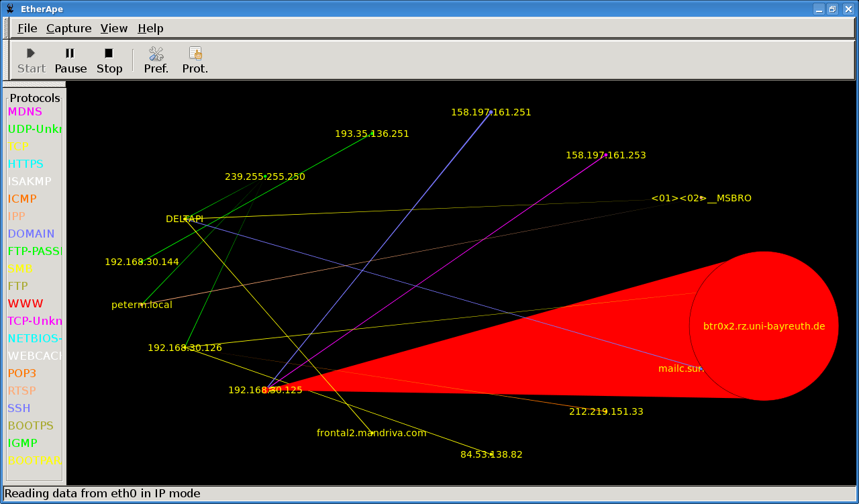The height and width of the screenshot is (504, 859).
Task: Click the SMB protocol entry
Action: click(x=20, y=268)
